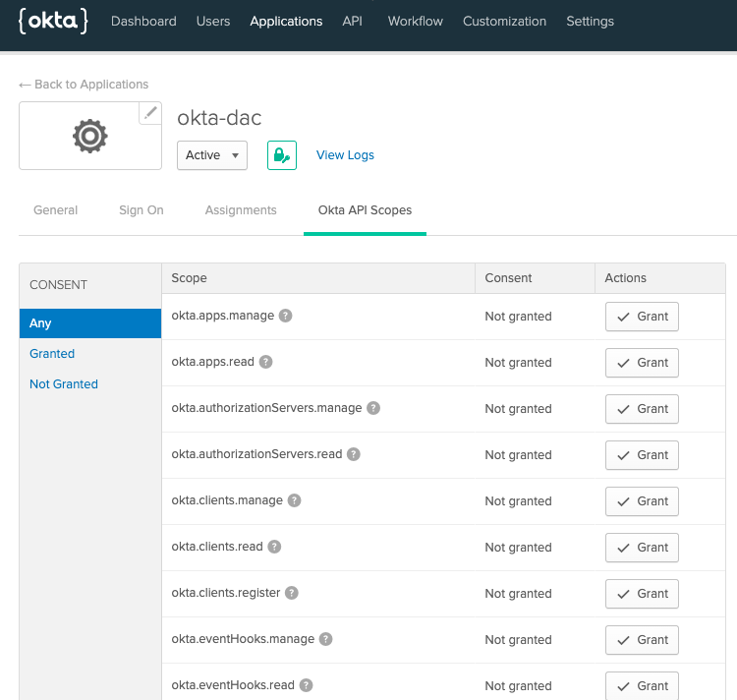Click the CONSENT sidebar heading

coord(58,285)
